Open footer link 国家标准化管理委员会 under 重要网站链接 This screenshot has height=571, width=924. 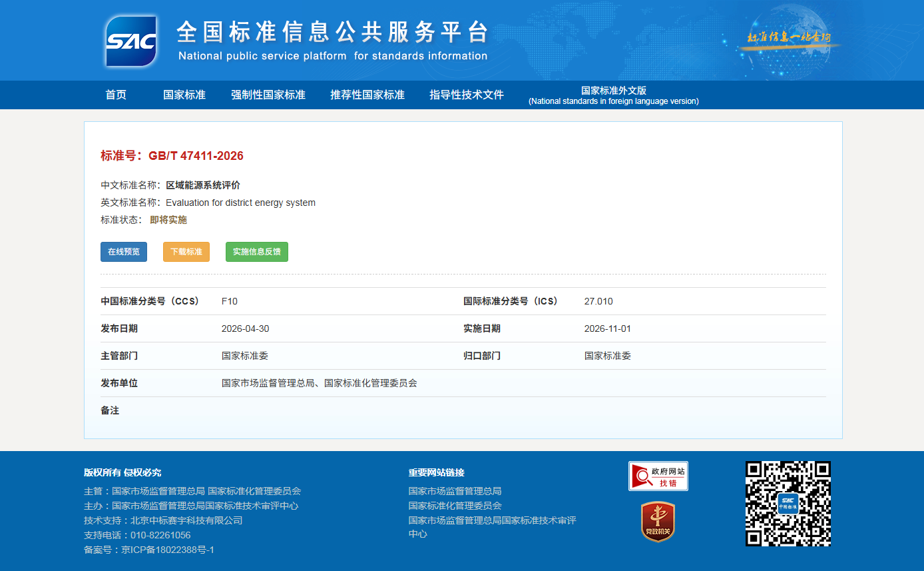point(455,506)
